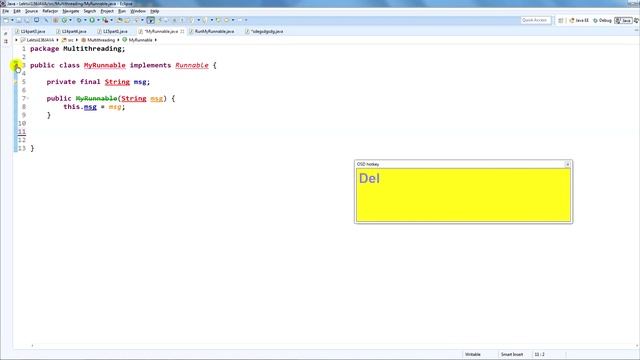The width and height of the screenshot is (640, 360).
Task: Open the Project menu
Action: pyautogui.click(x=107, y=11)
